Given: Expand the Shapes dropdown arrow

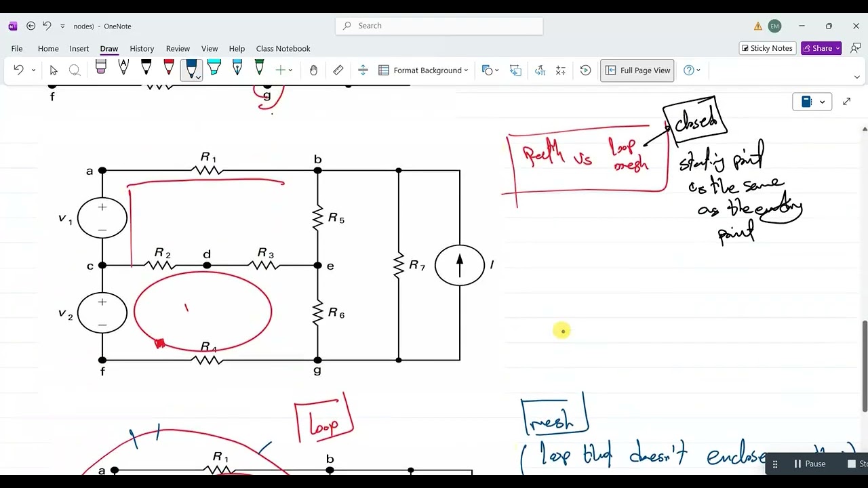Looking at the screenshot, I should [x=496, y=70].
